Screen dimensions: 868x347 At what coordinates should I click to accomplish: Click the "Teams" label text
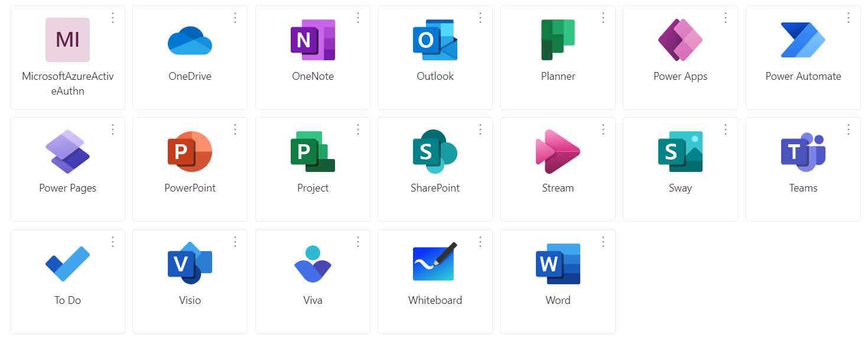pos(803,188)
